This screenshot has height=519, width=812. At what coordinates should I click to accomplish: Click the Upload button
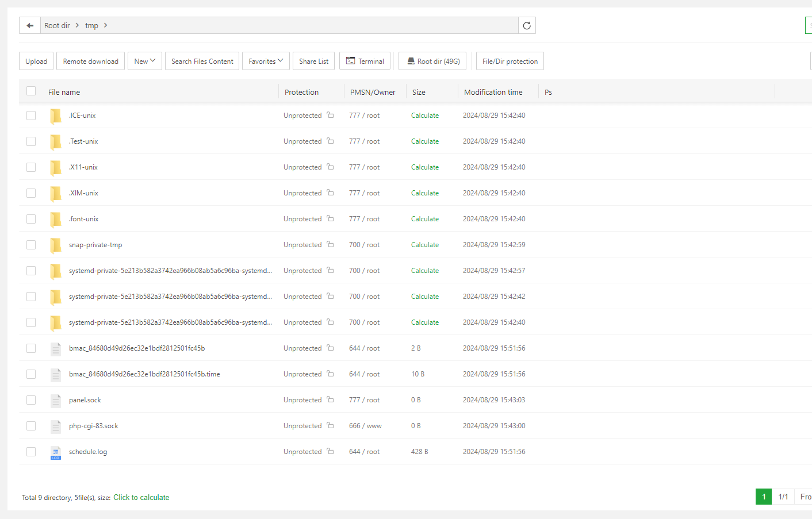pyautogui.click(x=36, y=61)
